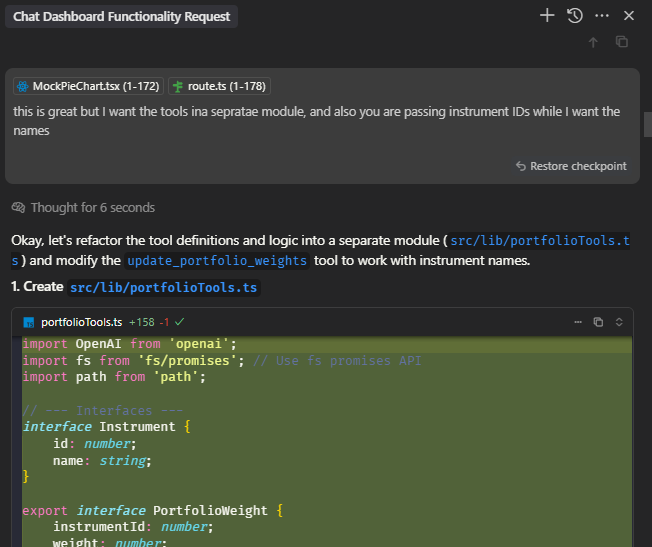The image size is (652, 547).
Task: Click the "// --- Interfaces ---" comment
Action: point(103,411)
